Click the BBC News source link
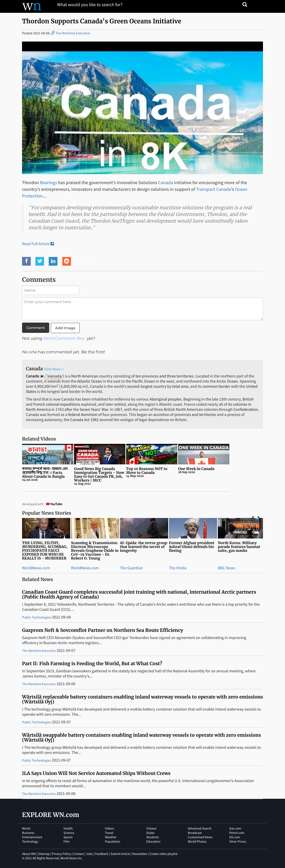This screenshot has width=285, height=868. 226,568
